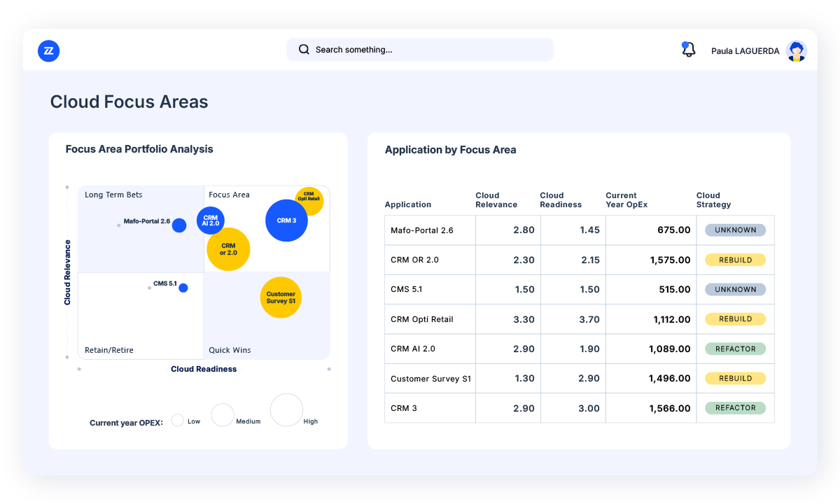This screenshot has height=504, width=840.
Task: Click Paula LAGUERDA user name
Action: 745,51
